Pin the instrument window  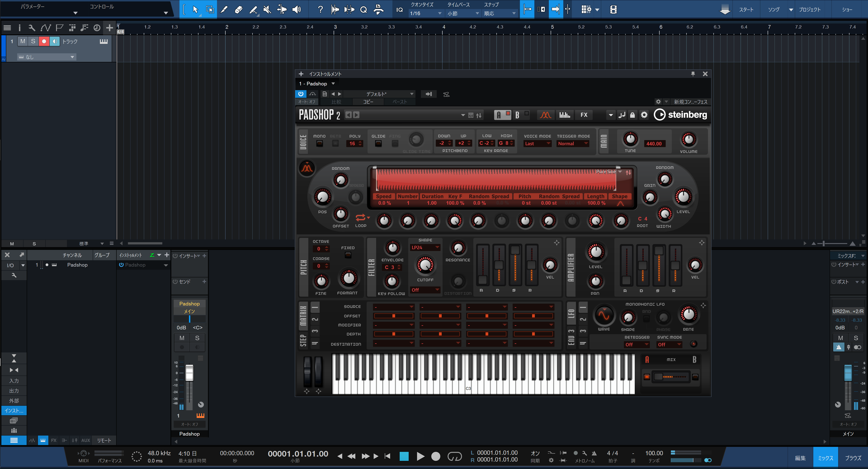(x=693, y=74)
